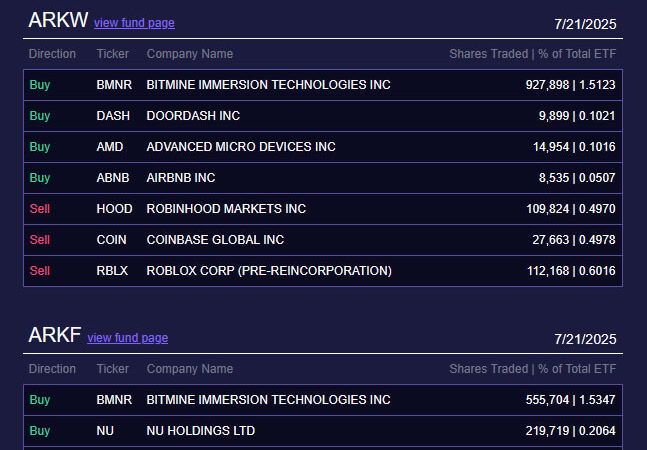647x450 pixels.
Task: Select the AMD ticker cell
Action: pyautogui.click(x=110, y=147)
